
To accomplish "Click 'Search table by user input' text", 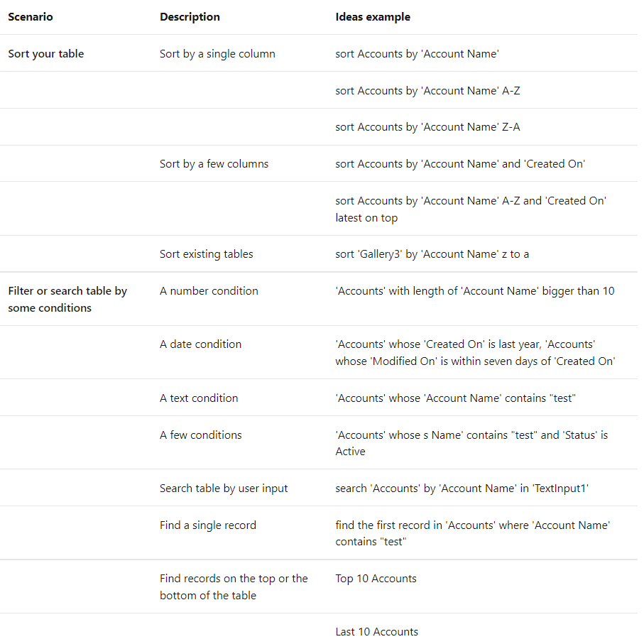I will [224, 489].
